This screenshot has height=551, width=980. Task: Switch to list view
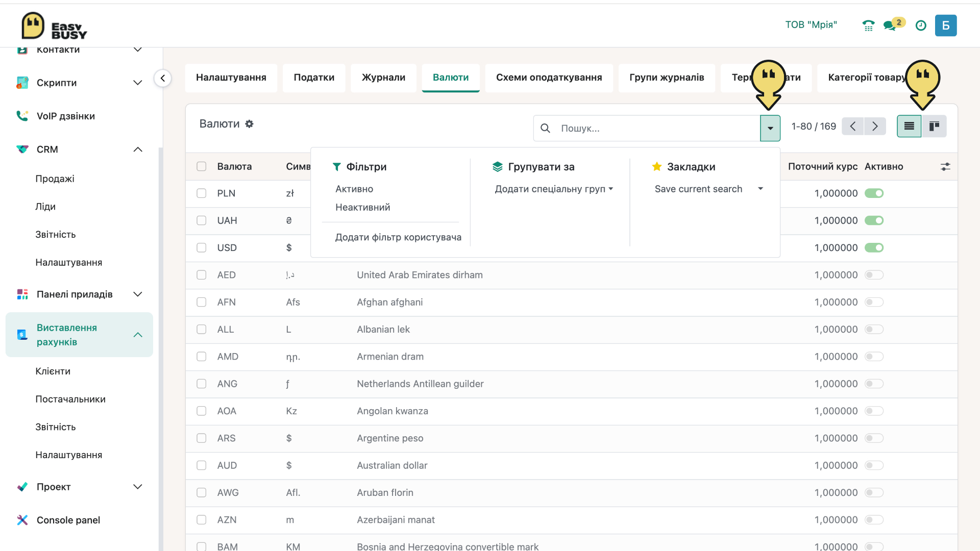909,126
